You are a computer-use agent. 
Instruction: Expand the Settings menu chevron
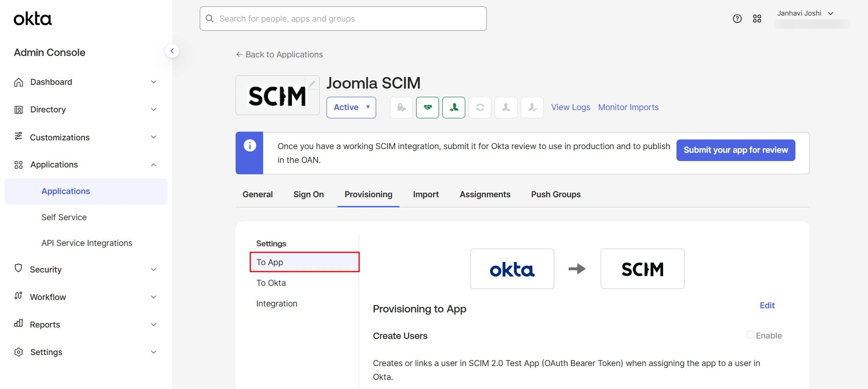coord(154,352)
